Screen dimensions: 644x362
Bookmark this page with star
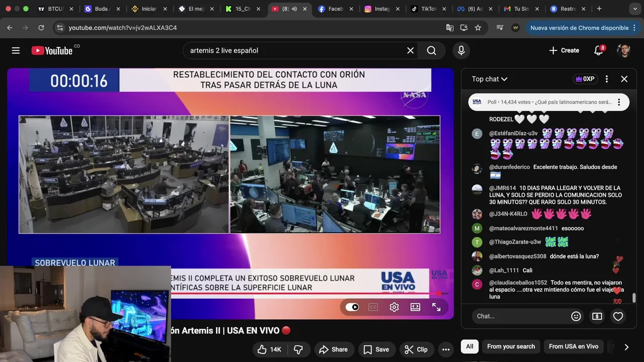tap(478, 28)
